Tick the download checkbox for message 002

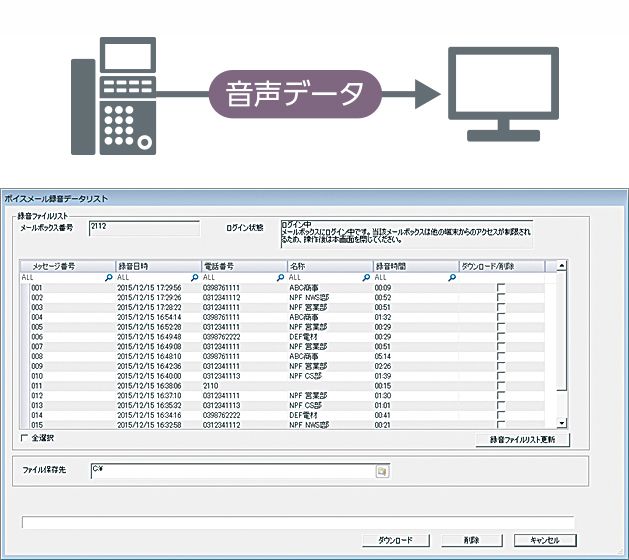click(x=501, y=297)
